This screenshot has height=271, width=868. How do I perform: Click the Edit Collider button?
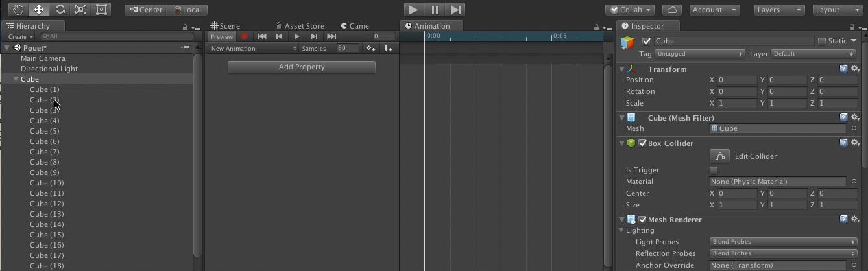pyautogui.click(x=719, y=156)
